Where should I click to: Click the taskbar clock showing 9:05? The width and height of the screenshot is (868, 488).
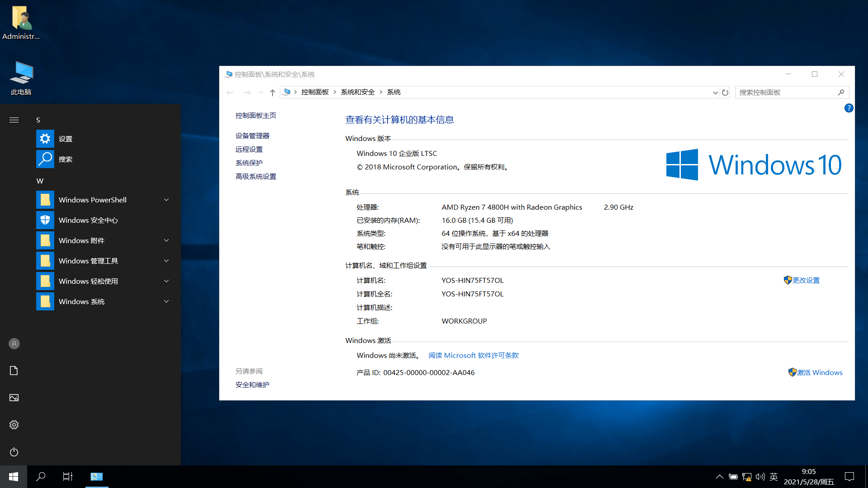[809, 477]
